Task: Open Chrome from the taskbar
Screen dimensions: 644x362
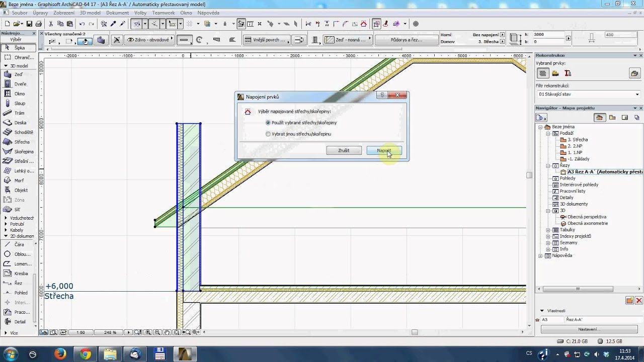Action: click(85, 354)
